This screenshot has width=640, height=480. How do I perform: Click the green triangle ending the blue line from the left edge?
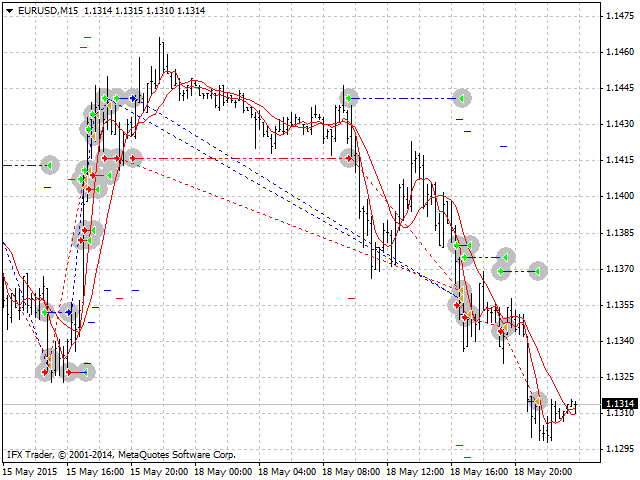click(x=49, y=165)
